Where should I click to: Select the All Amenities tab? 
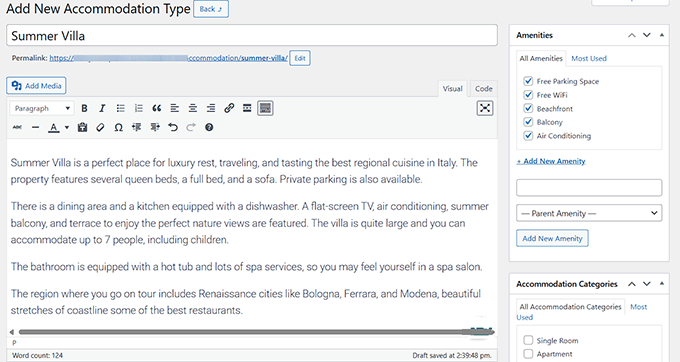tap(541, 59)
